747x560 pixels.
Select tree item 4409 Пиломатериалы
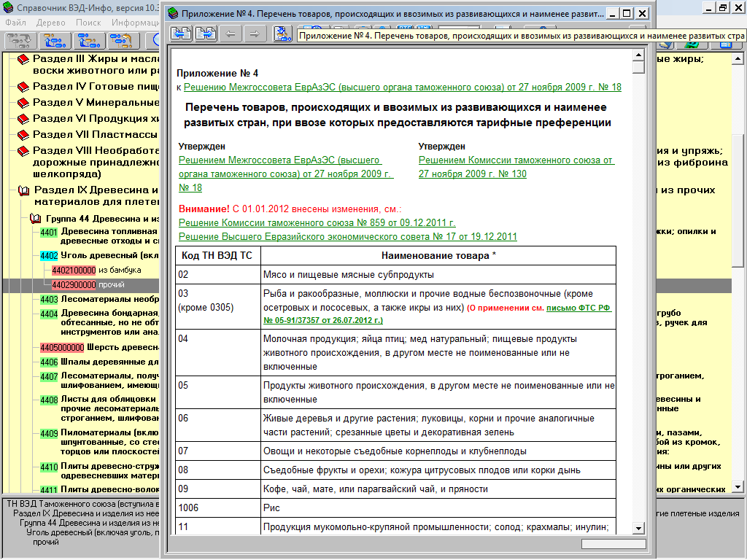pyautogui.click(x=99, y=442)
